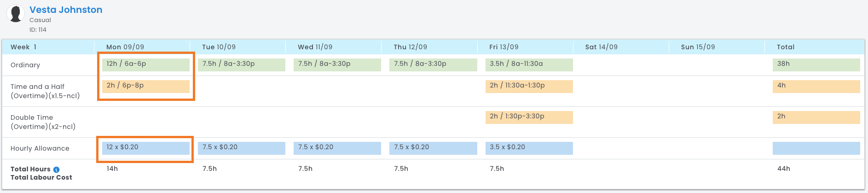This screenshot has width=868, height=193.
Task: Click Friday double time 2h 1:30p-3:30p
Action: [529, 117]
